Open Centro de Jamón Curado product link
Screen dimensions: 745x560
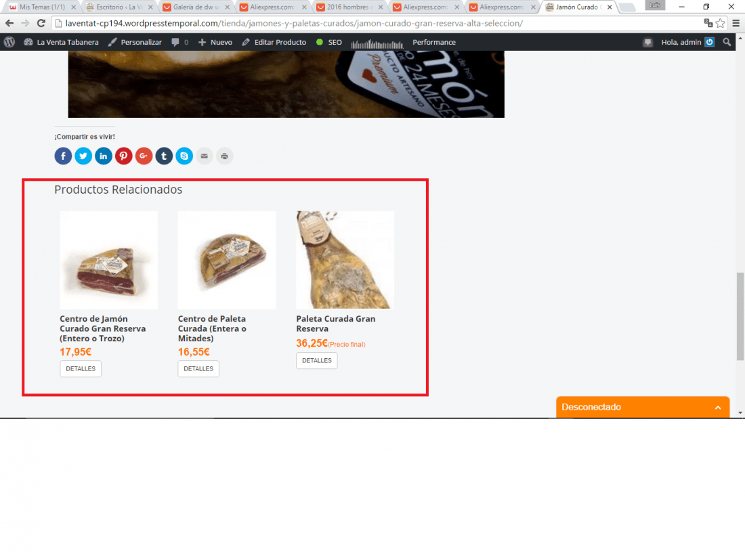tap(103, 328)
